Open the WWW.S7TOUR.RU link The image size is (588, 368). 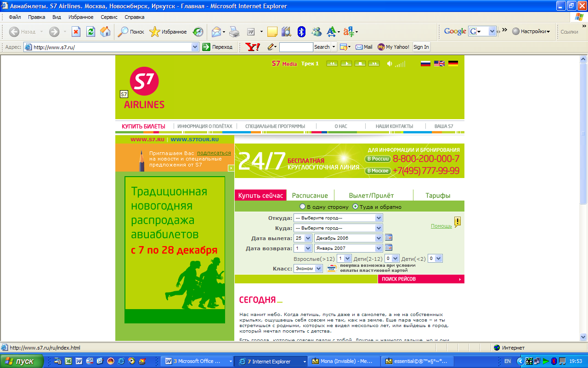pyautogui.click(x=195, y=139)
